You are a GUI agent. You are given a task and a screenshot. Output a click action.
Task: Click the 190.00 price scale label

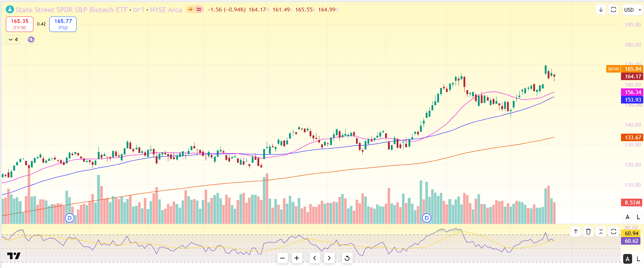(x=632, y=25)
